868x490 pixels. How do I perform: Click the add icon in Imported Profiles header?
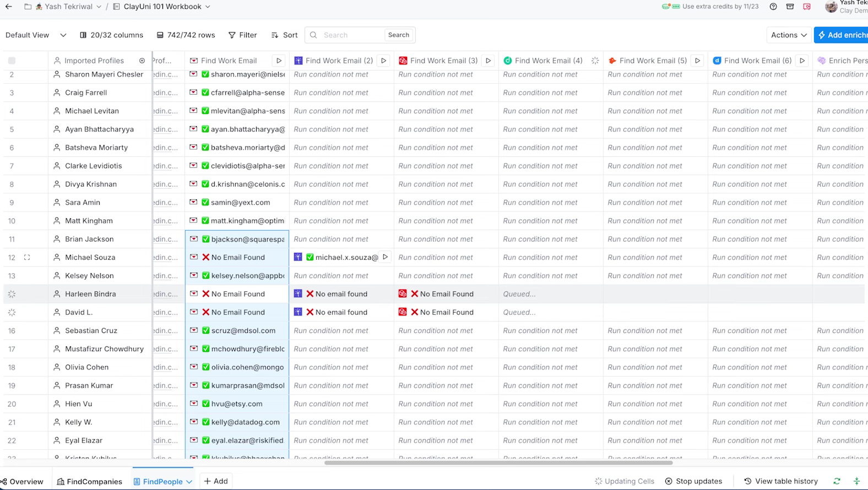tap(142, 61)
